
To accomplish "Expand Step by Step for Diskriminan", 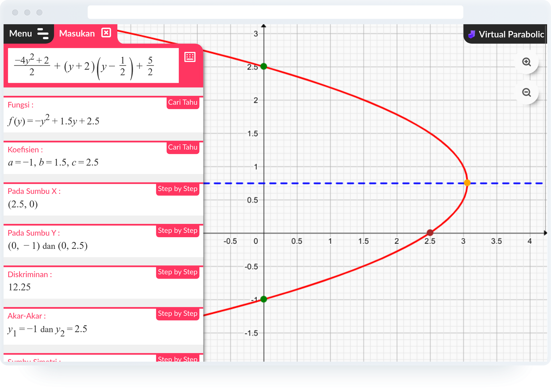I will [177, 272].
